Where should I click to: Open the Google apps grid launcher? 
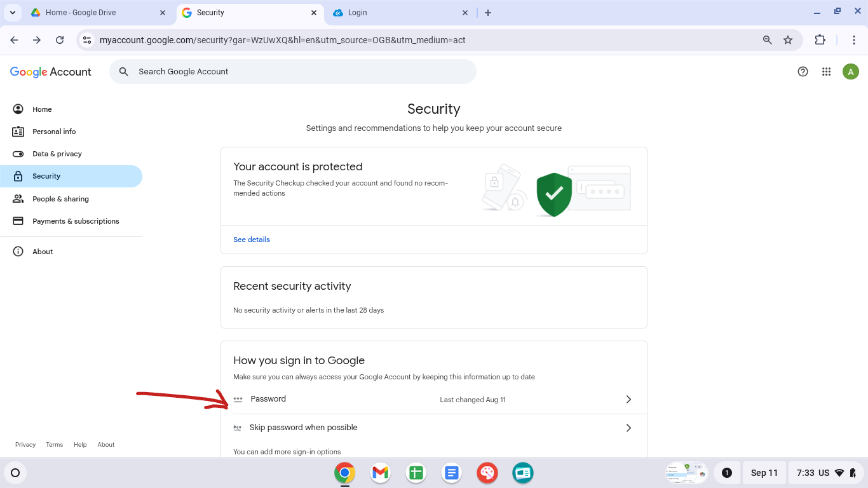coord(826,71)
